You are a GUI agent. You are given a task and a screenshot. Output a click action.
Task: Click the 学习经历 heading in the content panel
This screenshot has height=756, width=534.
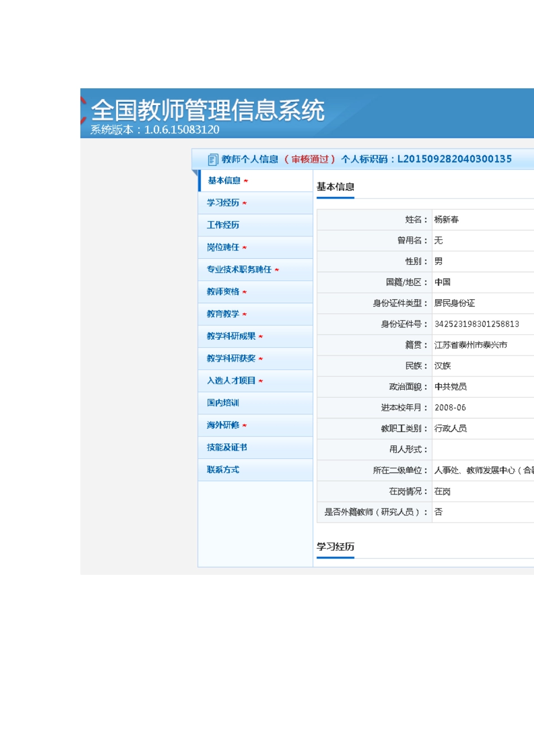pos(336,547)
